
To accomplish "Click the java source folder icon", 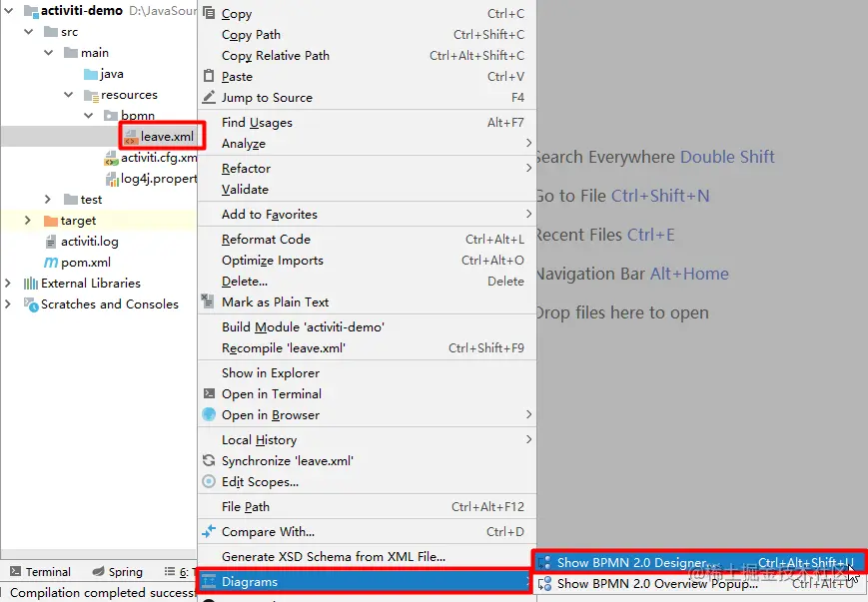I will (x=91, y=74).
